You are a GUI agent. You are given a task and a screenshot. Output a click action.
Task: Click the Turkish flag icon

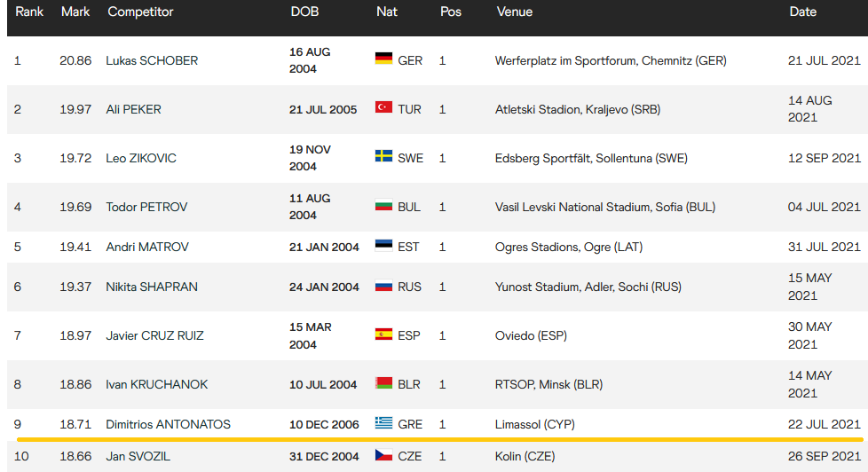(x=383, y=109)
